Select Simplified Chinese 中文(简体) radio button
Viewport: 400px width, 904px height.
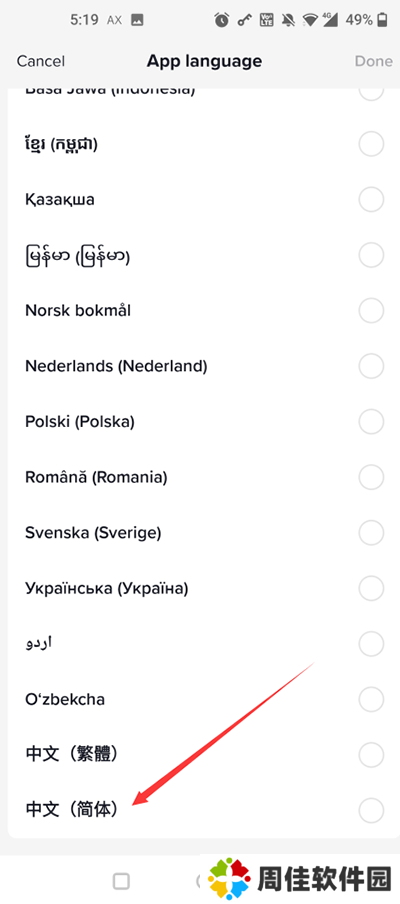371,810
